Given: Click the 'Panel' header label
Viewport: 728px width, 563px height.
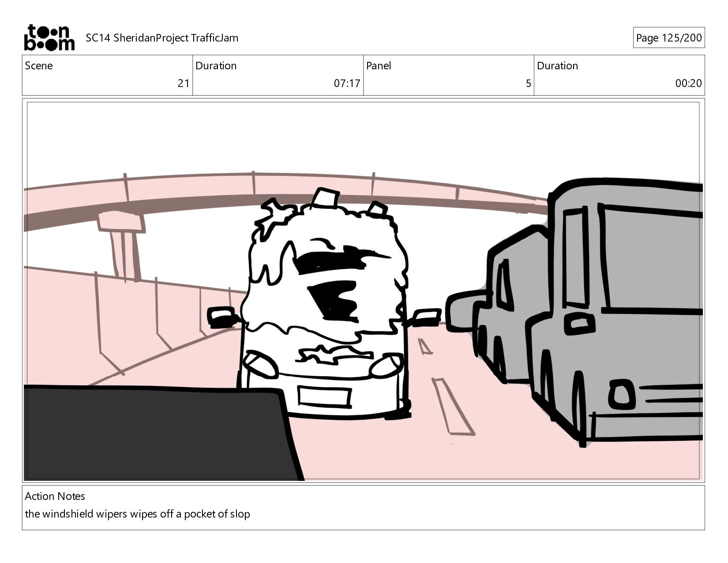Looking at the screenshot, I should (379, 66).
